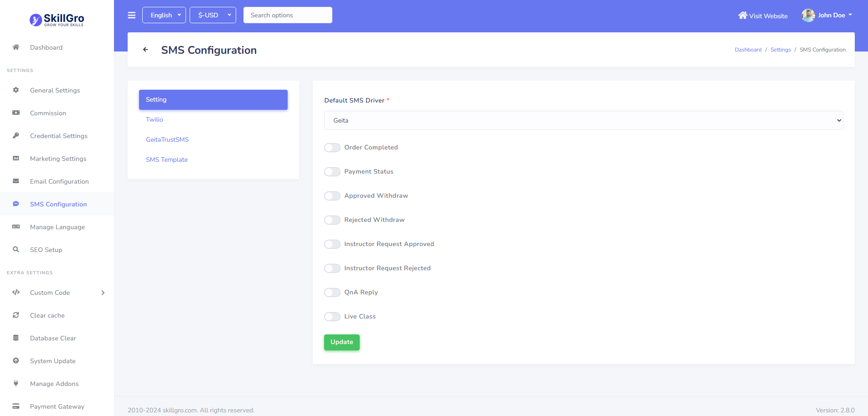The image size is (868, 416).
Task: Open the Default SMS Driver dropdown
Action: coord(584,120)
